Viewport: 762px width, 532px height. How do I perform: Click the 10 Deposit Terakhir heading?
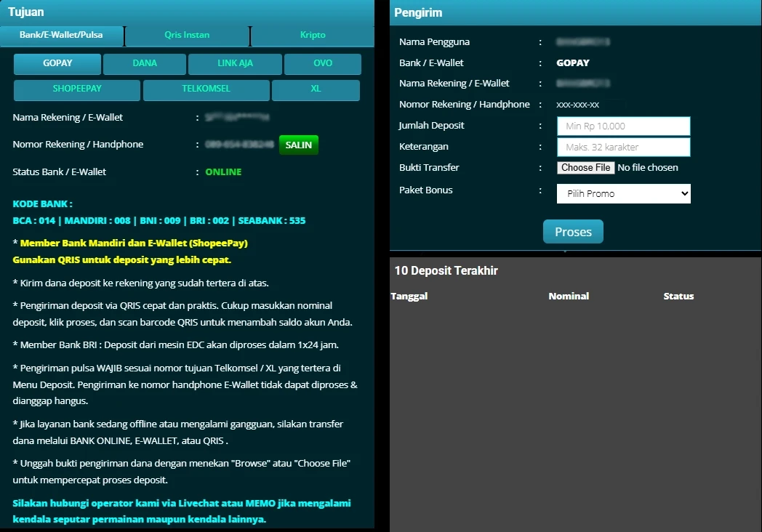tap(446, 270)
